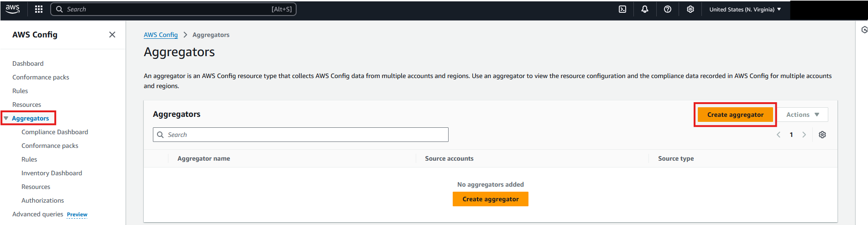The width and height of the screenshot is (868, 225).
Task: Click the magnifier in top search bar
Action: 59,9
